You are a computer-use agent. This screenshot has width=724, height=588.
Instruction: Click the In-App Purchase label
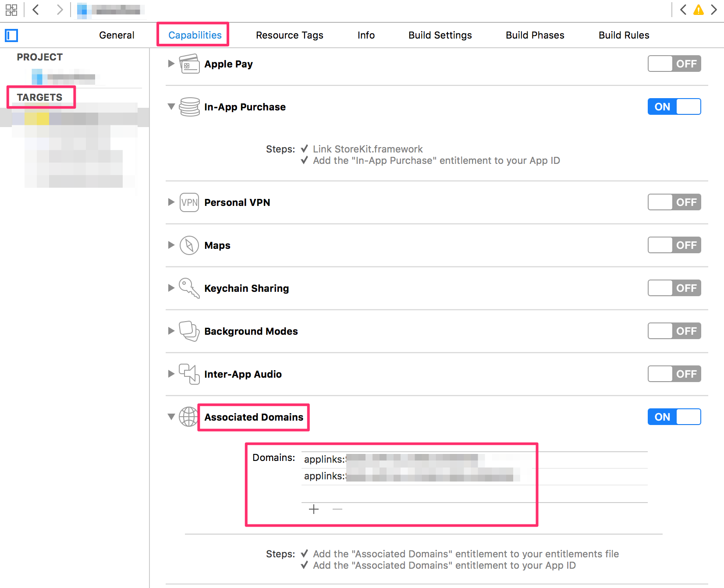[245, 107]
